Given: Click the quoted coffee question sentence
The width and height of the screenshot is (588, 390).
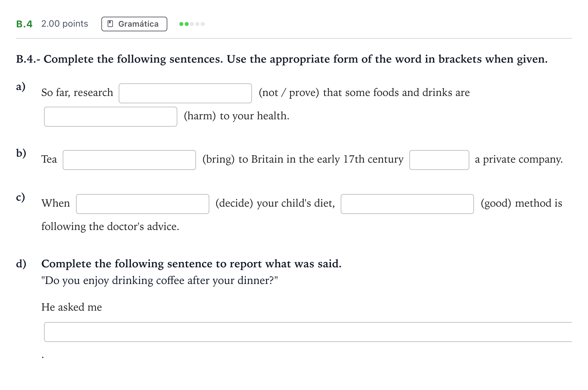Looking at the screenshot, I should tap(160, 281).
